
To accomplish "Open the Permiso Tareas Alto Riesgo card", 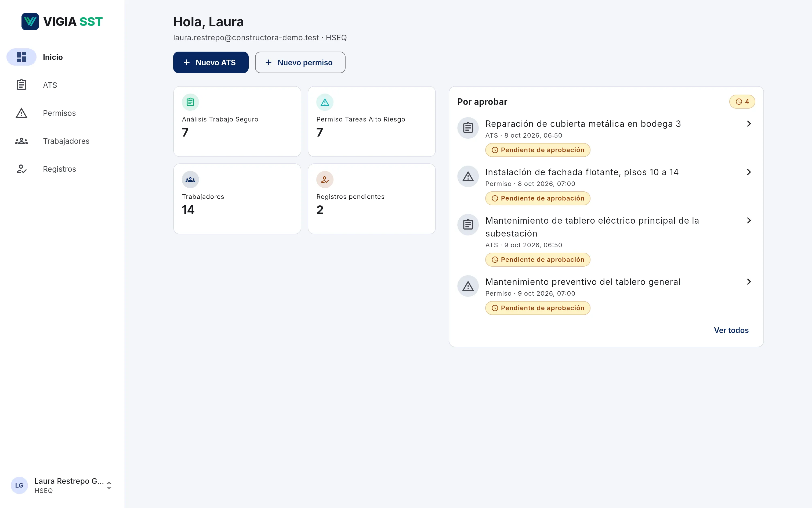I will coord(372,121).
